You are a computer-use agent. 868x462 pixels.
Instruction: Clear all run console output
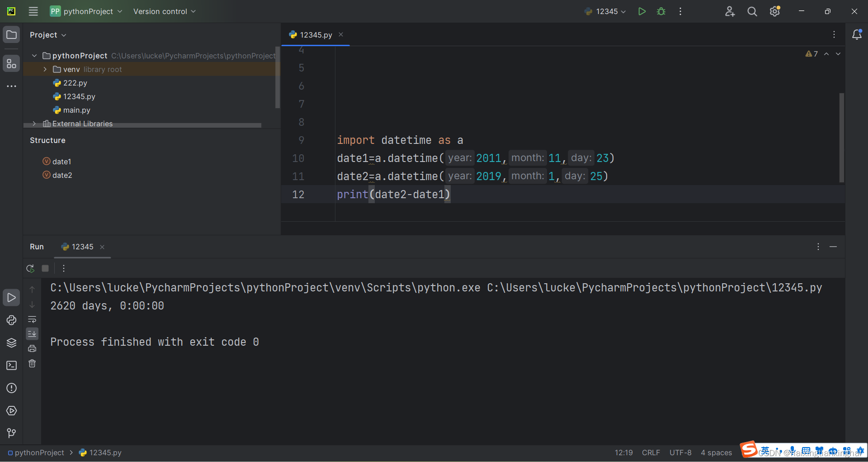32,363
